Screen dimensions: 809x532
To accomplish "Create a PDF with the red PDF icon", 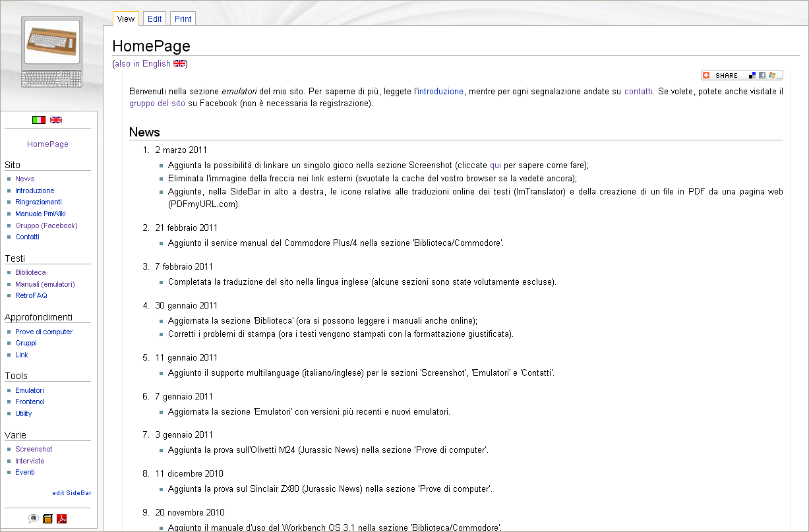I will point(62,519).
